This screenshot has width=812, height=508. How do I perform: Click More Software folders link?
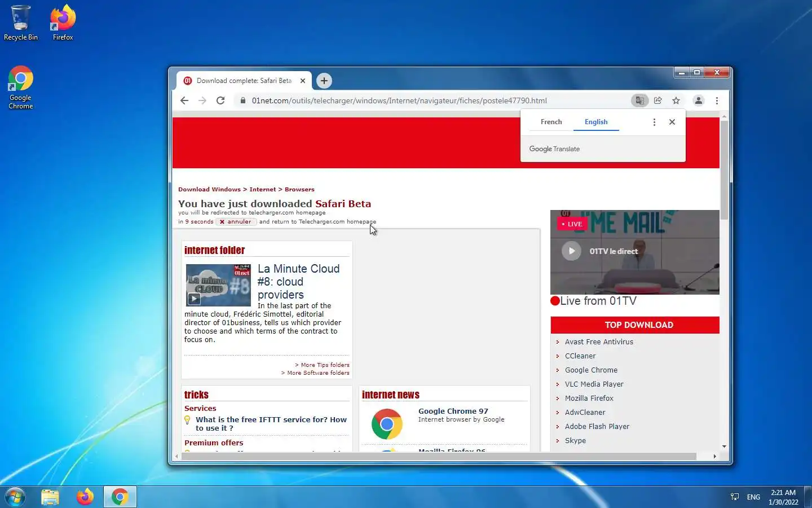coord(315,373)
